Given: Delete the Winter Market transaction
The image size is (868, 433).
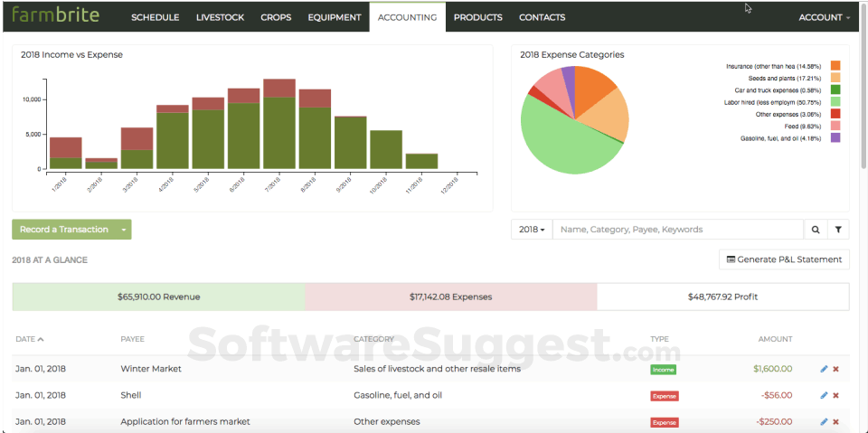Looking at the screenshot, I should pos(835,369).
